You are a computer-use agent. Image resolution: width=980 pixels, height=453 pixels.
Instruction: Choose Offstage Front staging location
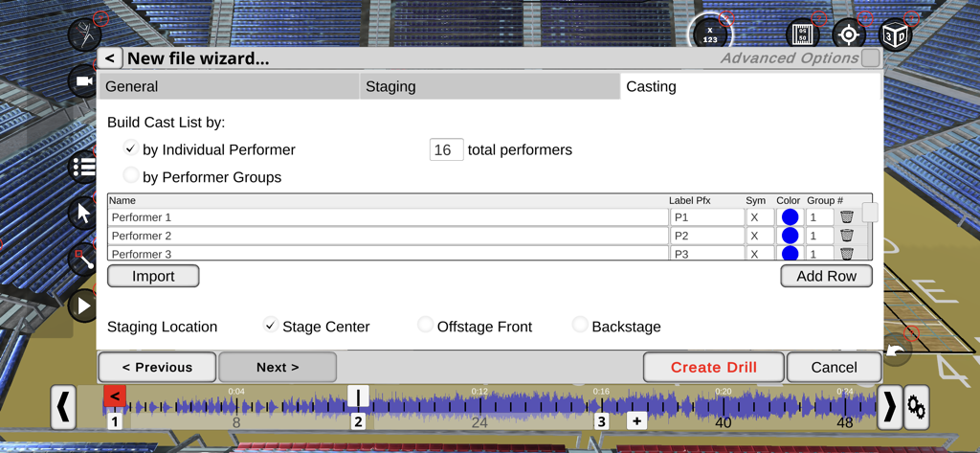click(x=426, y=324)
